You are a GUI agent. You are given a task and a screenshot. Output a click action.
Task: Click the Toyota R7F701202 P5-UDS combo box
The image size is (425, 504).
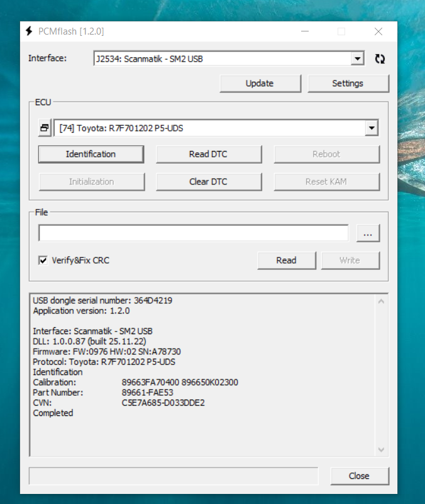(216, 128)
